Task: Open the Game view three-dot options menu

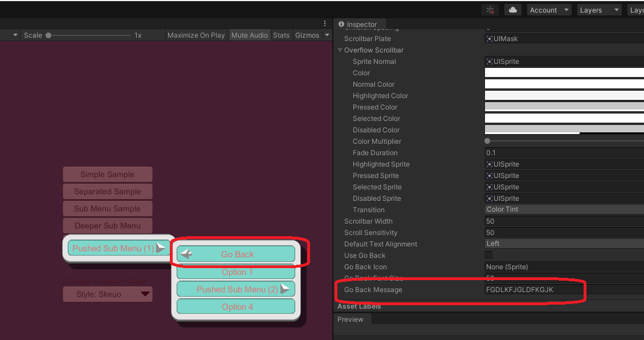Action: click(x=324, y=23)
